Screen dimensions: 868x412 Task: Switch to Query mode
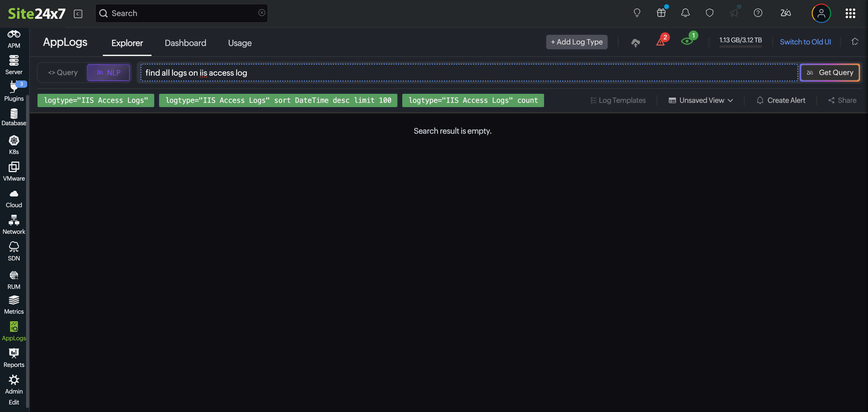pos(63,73)
